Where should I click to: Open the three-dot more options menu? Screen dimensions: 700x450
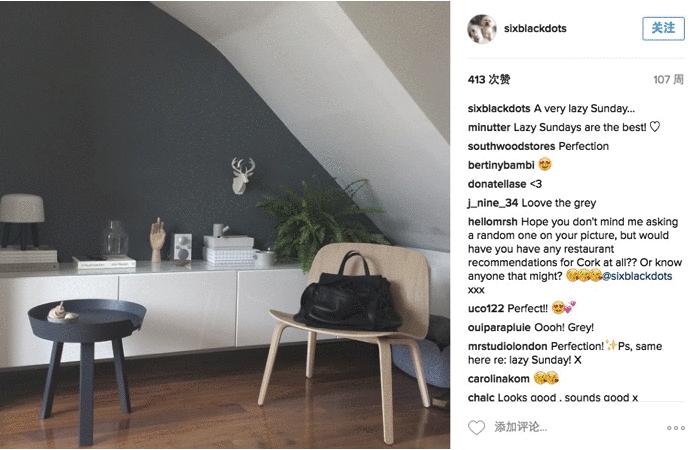(676, 428)
